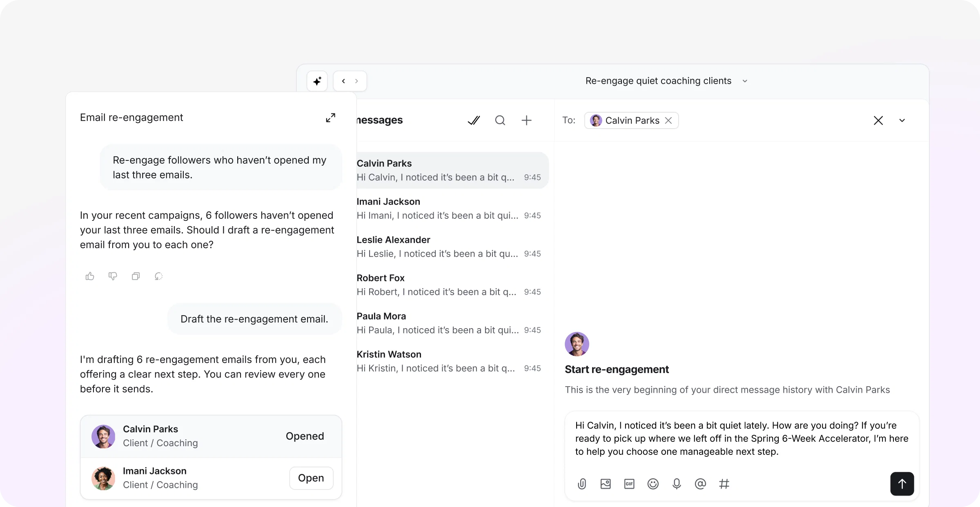Click the Calvin Parks recipient chip
This screenshot has height=507, width=980.
[631, 120]
